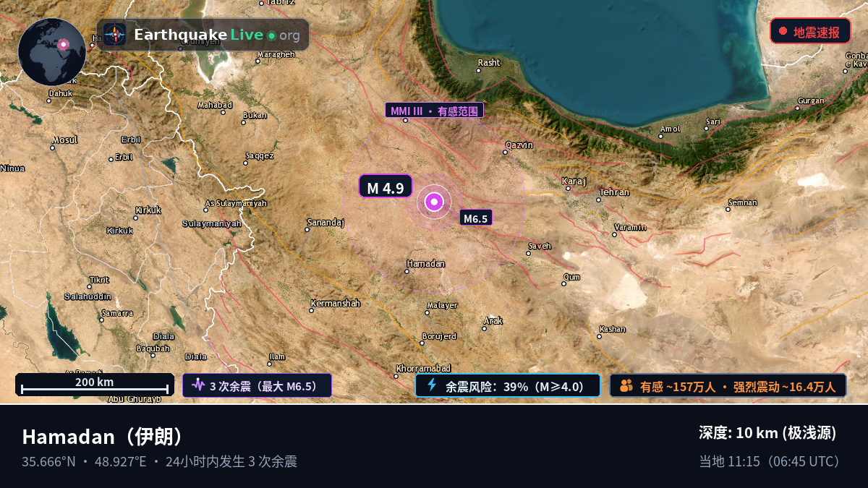The height and width of the screenshot is (488, 868).
Task: Select the M6.5 aftershock label
Action: pyautogui.click(x=476, y=218)
